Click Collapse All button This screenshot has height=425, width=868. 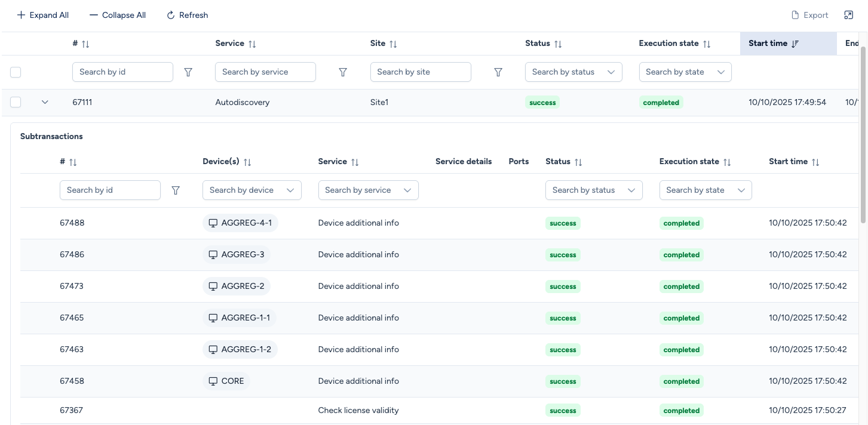click(118, 15)
